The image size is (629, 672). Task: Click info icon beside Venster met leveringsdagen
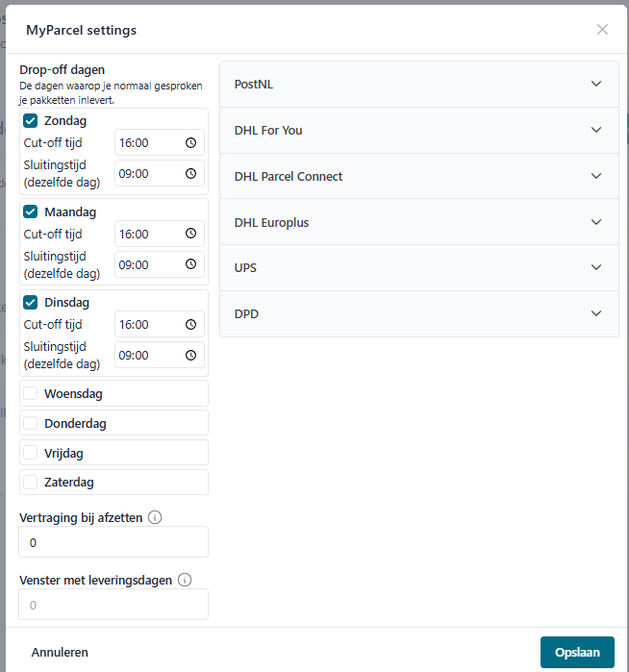pos(186,580)
